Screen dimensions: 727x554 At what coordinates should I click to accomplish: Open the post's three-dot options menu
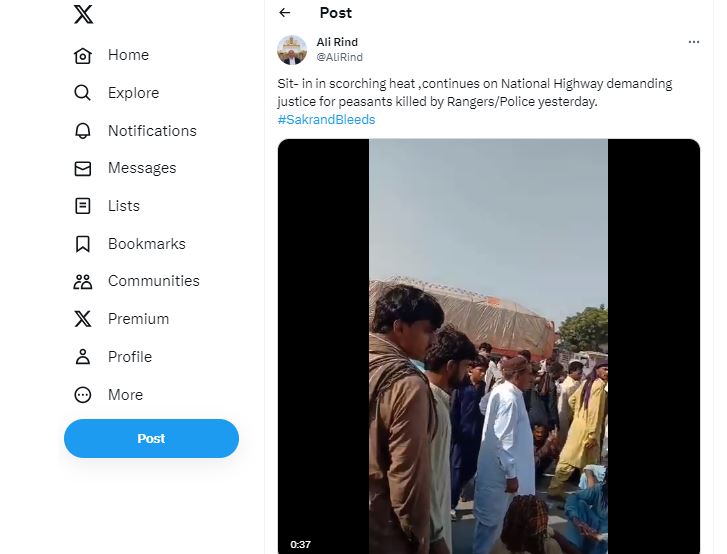point(694,42)
